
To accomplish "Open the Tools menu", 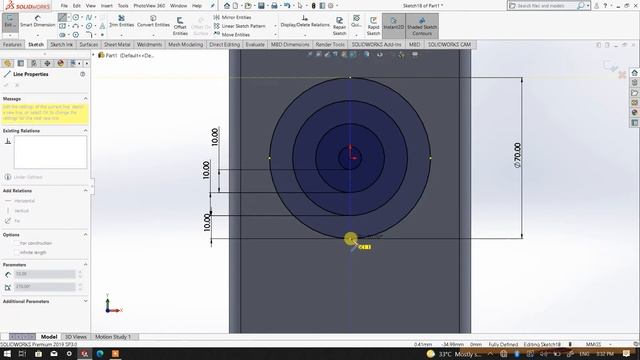I will coord(123,6).
